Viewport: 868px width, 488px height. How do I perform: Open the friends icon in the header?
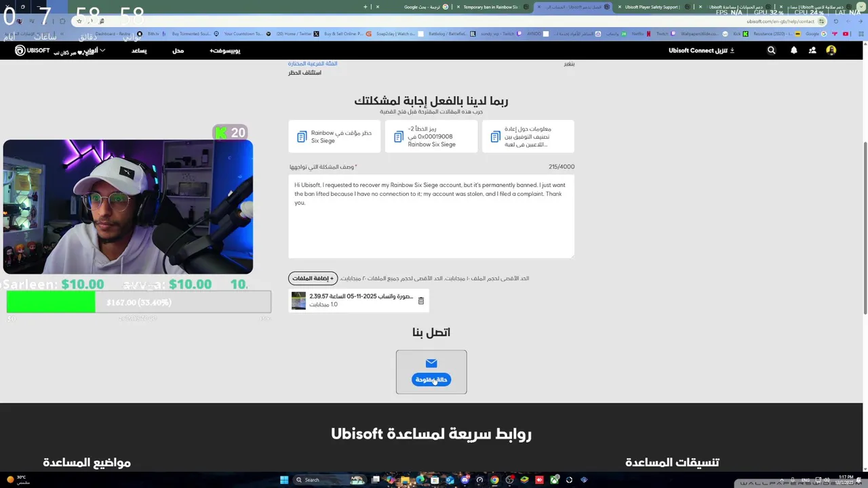pyautogui.click(x=812, y=50)
